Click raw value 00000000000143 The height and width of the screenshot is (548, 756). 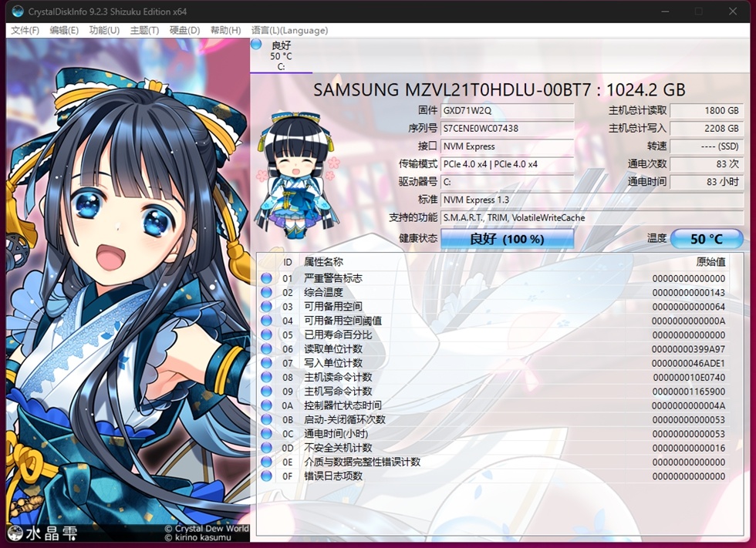[688, 293]
